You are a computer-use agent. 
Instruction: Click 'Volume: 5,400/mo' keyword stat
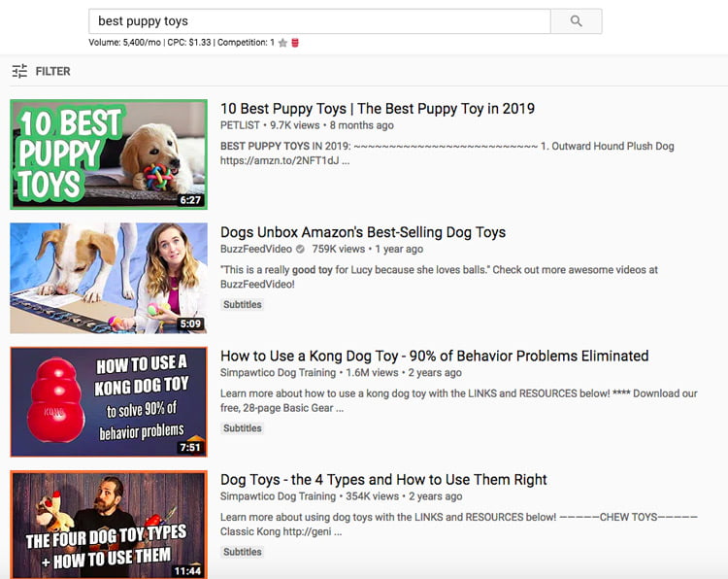point(125,43)
